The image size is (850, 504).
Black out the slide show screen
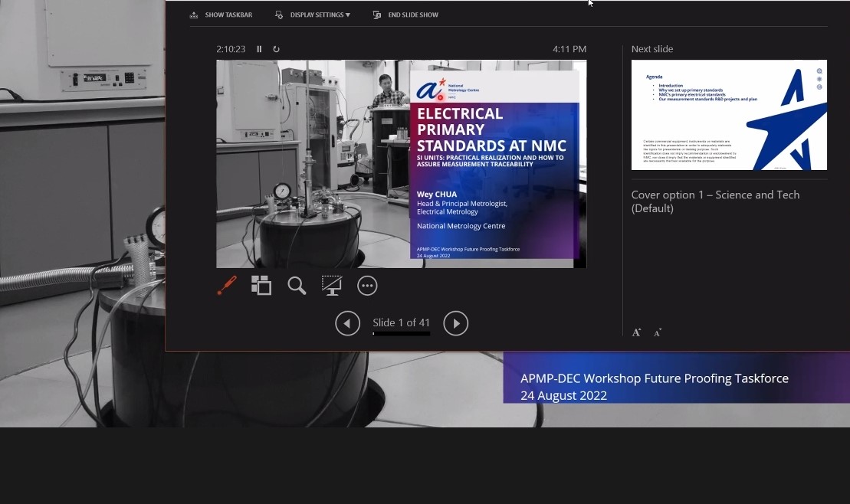click(x=331, y=286)
